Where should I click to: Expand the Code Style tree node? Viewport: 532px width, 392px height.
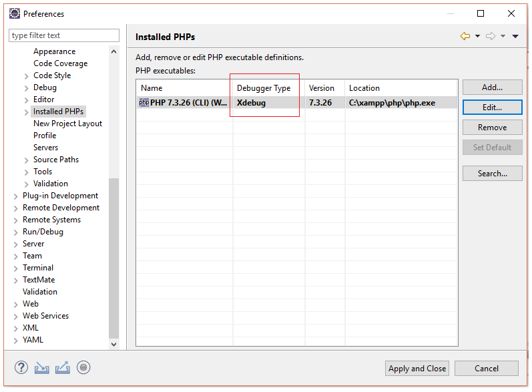coord(27,76)
